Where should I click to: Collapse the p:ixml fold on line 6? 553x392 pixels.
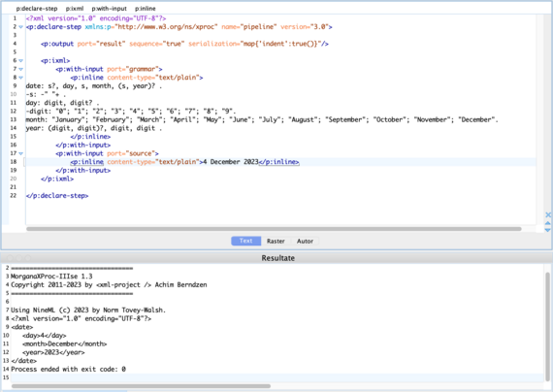pos(20,61)
